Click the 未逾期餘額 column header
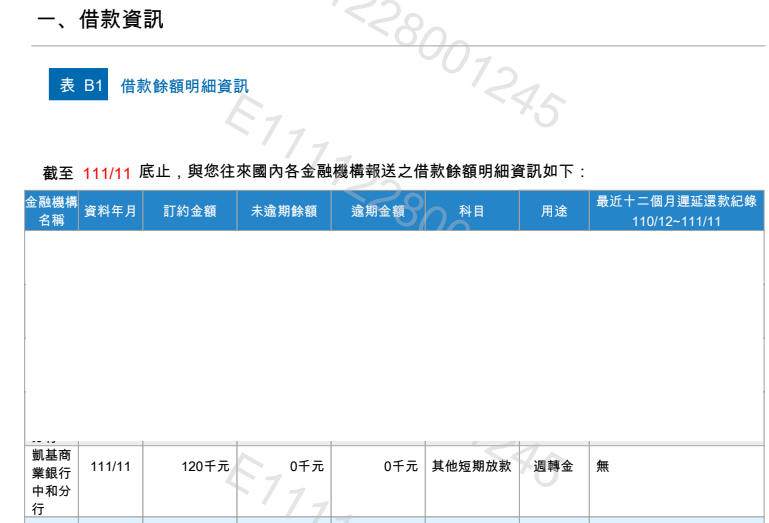The image size is (769, 523). click(283, 211)
